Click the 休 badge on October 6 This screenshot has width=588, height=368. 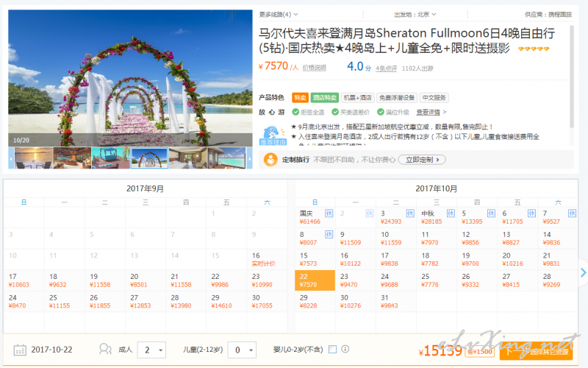(x=531, y=213)
